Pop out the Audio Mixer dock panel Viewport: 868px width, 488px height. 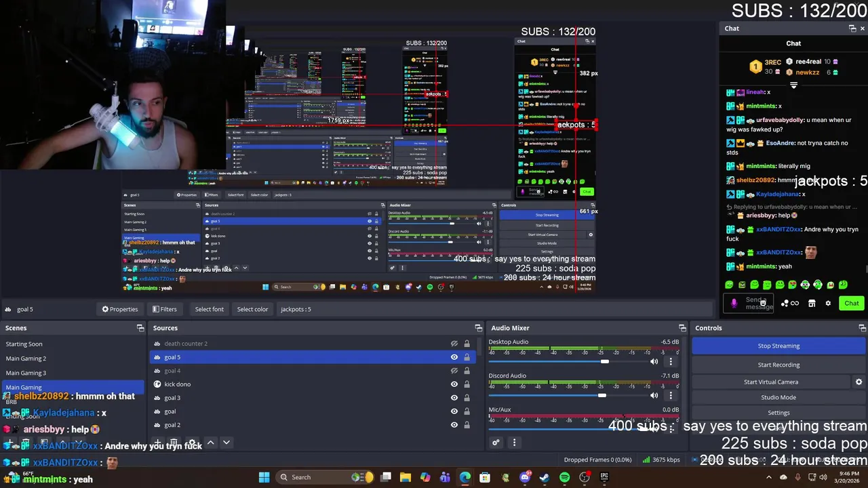[x=682, y=328]
